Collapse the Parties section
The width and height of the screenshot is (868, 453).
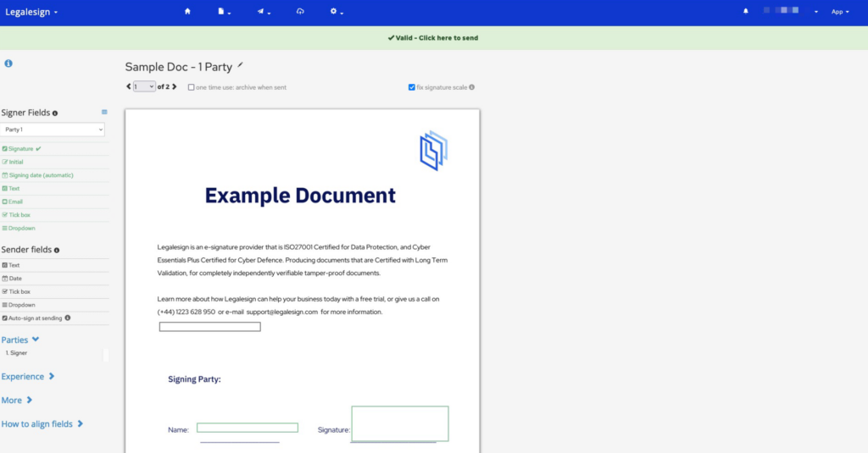coord(20,340)
